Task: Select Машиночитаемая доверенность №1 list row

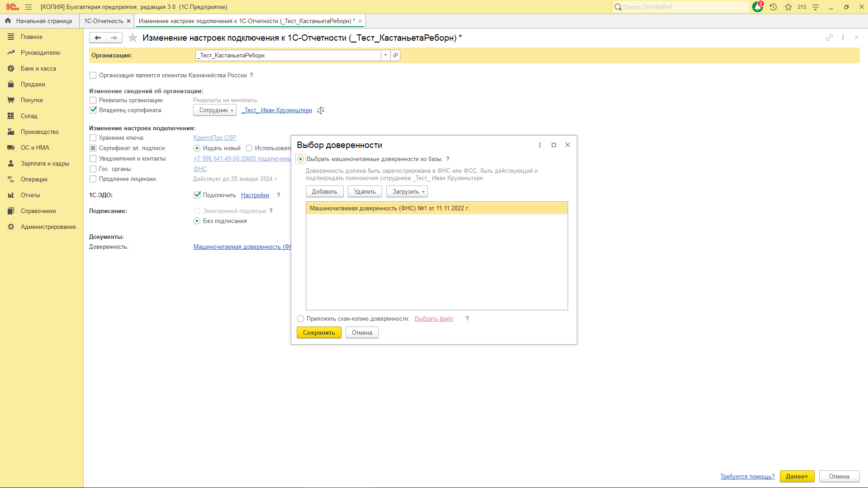Action: click(x=437, y=208)
